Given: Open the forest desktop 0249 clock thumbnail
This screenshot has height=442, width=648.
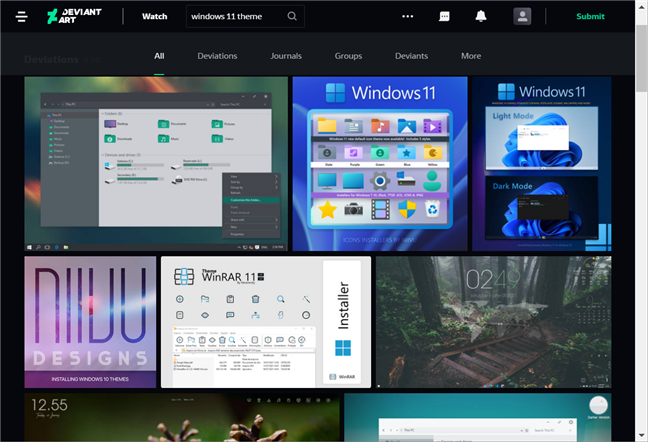Looking at the screenshot, I should pyautogui.click(x=493, y=322).
